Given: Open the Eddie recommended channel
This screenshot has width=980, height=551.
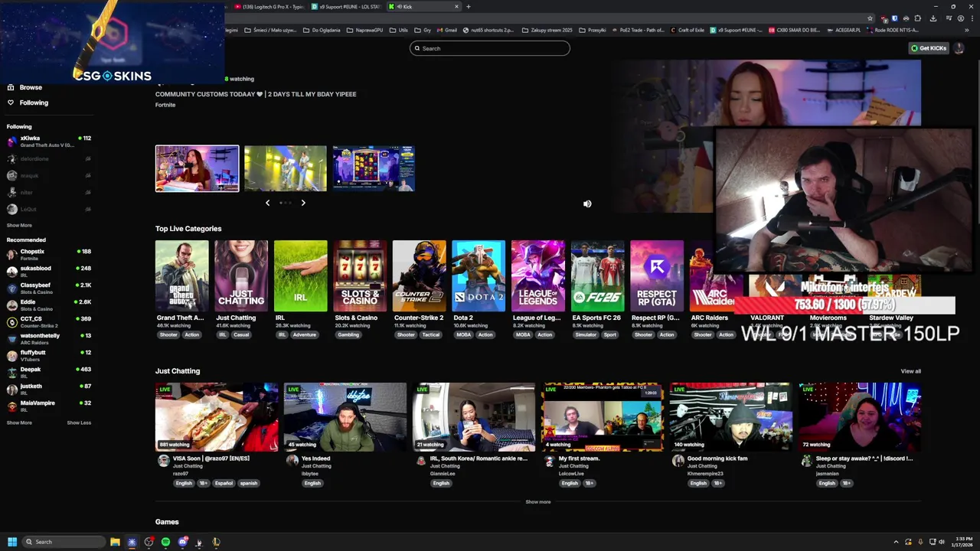Looking at the screenshot, I should tap(48, 305).
